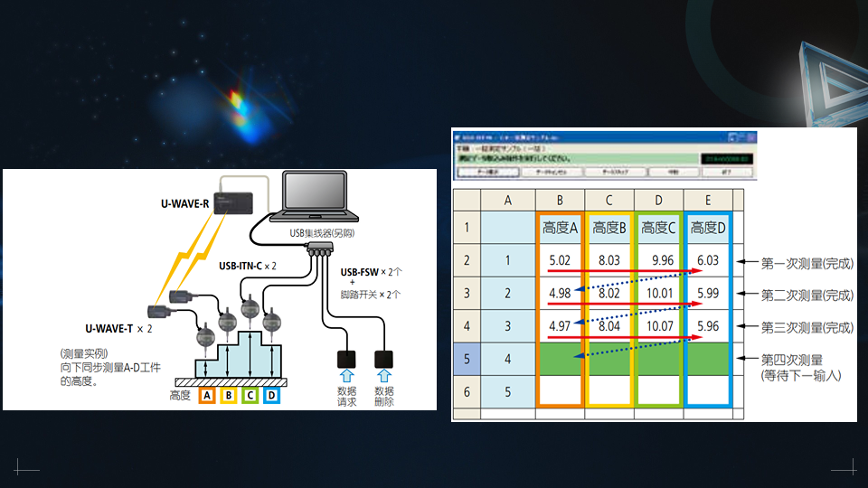This screenshot has height=488, width=868.
Task: Click spreadsheet column header C
Action: coord(609,199)
